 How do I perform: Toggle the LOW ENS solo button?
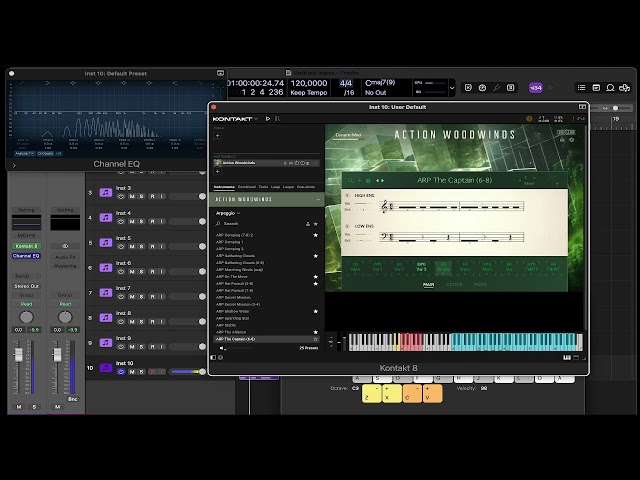click(348, 226)
